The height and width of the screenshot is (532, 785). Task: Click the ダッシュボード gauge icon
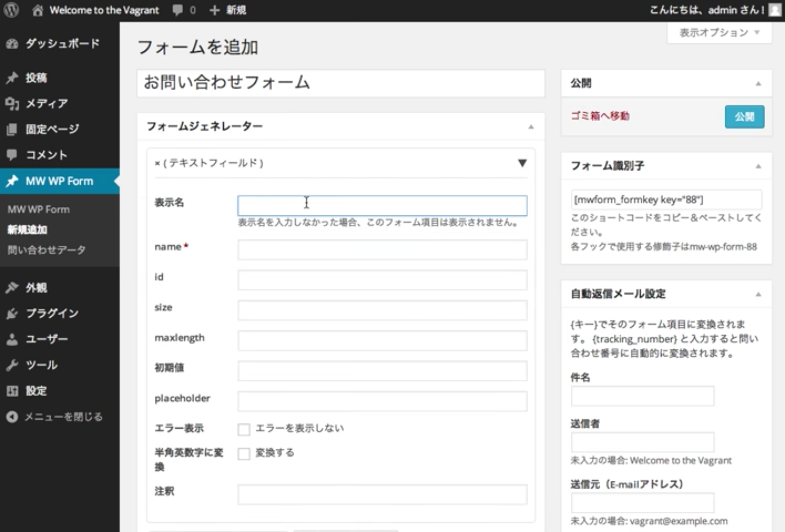pyautogui.click(x=12, y=44)
